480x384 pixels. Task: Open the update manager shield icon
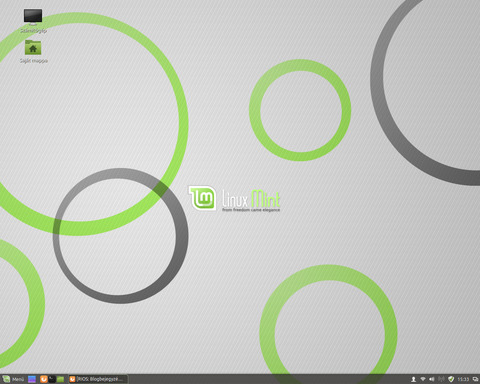click(x=451, y=379)
